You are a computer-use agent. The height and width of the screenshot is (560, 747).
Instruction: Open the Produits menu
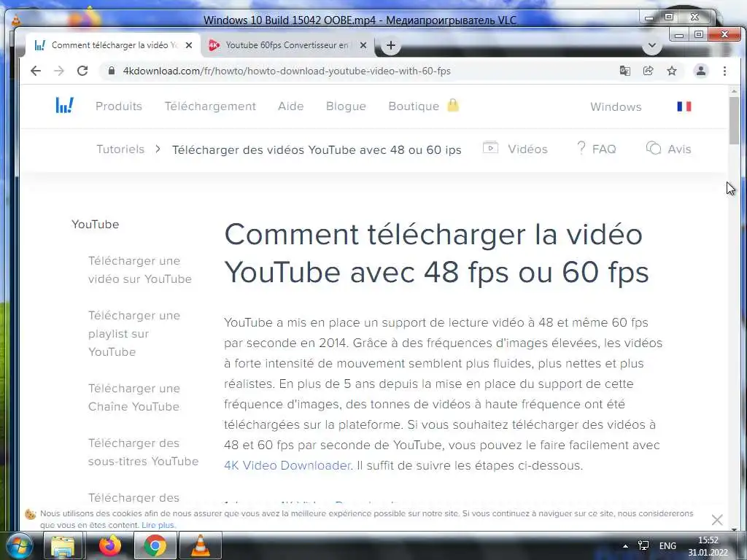pos(119,106)
